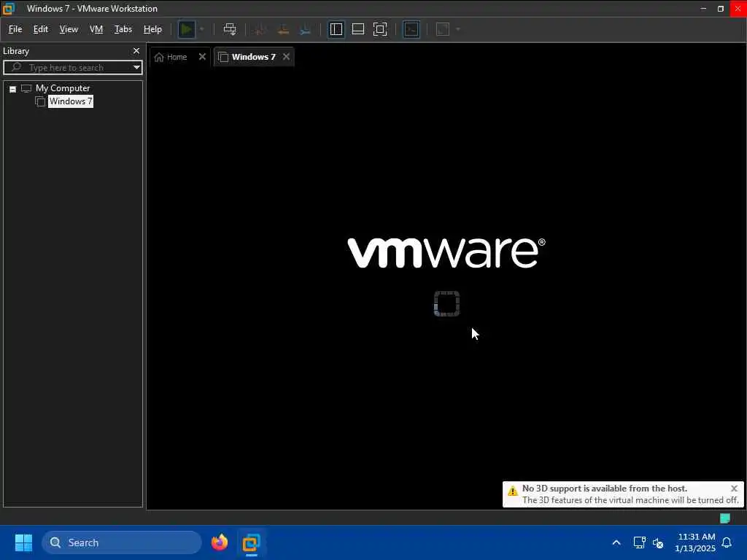Toggle the Show Library sidebar icon
The image size is (747, 560).
click(336, 29)
